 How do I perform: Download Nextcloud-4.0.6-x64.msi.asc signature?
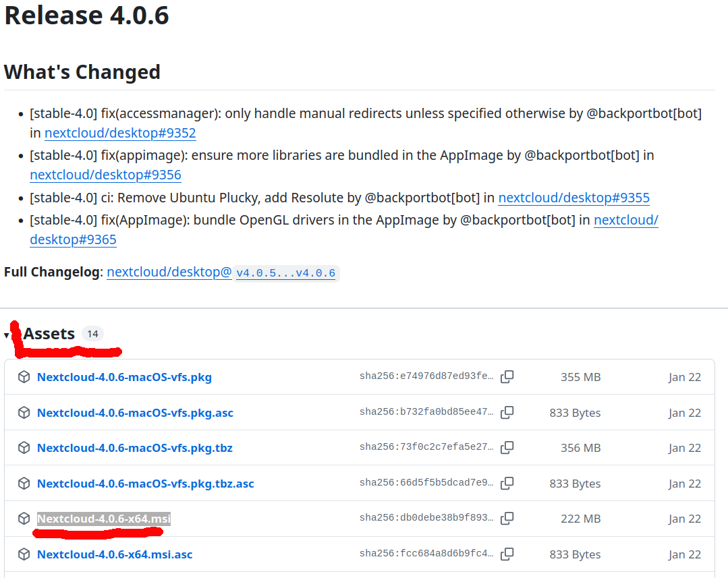(115, 554)
